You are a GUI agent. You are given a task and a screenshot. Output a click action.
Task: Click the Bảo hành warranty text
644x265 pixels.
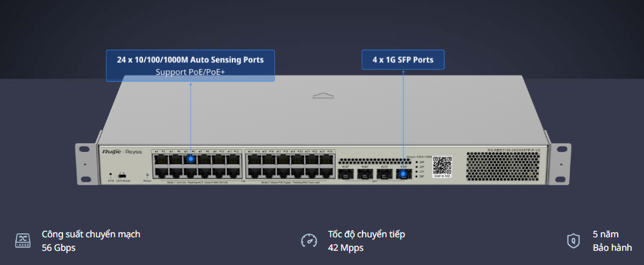tap(612, 248)
